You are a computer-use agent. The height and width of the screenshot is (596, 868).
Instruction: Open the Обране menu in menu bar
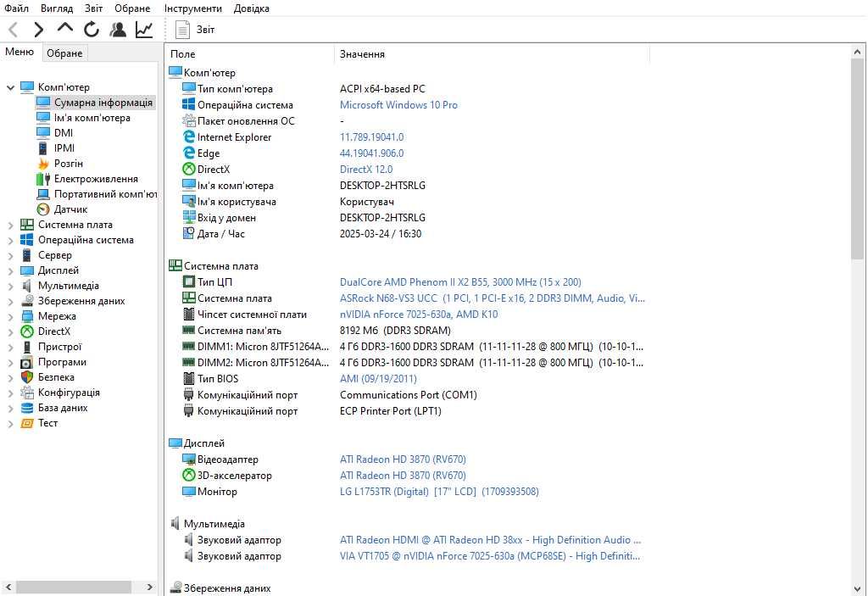132,8
